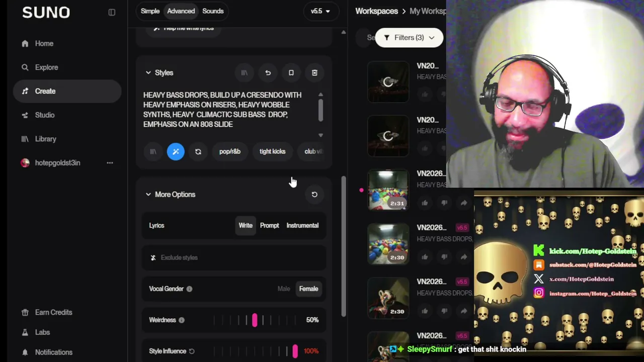This screenshot has height=362, width=644.
Task: Adjust the Weirdness slider handle
Action: pyautogui.click(x=255, y=320)
